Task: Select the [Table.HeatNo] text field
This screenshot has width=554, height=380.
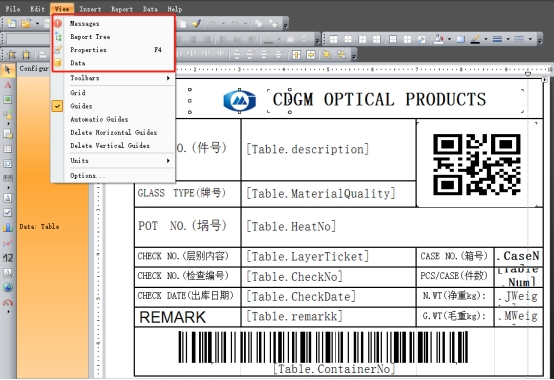Action: (x=291, y=226)
